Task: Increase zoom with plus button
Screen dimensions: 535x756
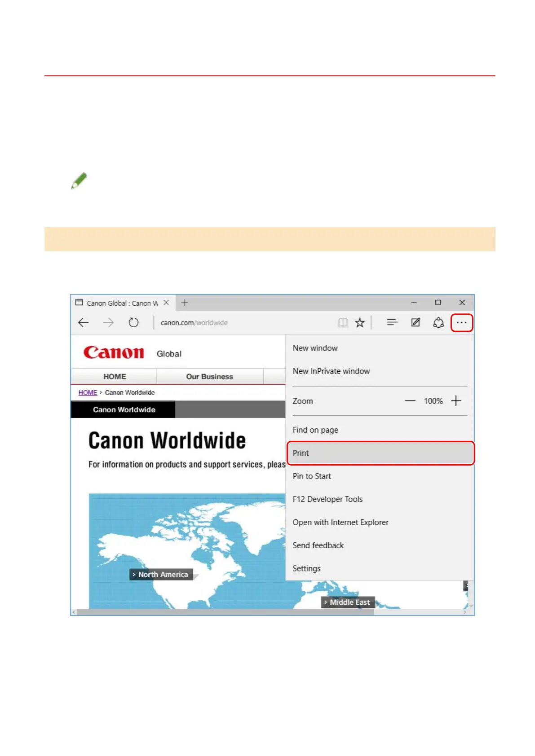Action: (456, 401)
